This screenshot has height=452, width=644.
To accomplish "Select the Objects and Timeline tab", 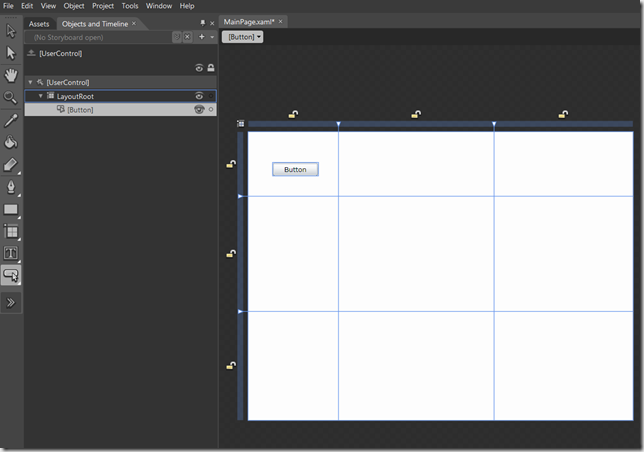I will tap(95, 24).
